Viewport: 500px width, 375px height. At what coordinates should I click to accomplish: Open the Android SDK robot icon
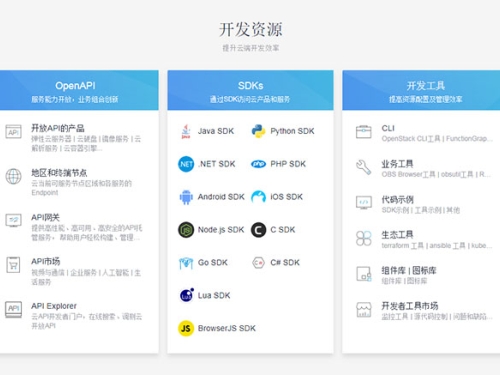click(186, 197)
